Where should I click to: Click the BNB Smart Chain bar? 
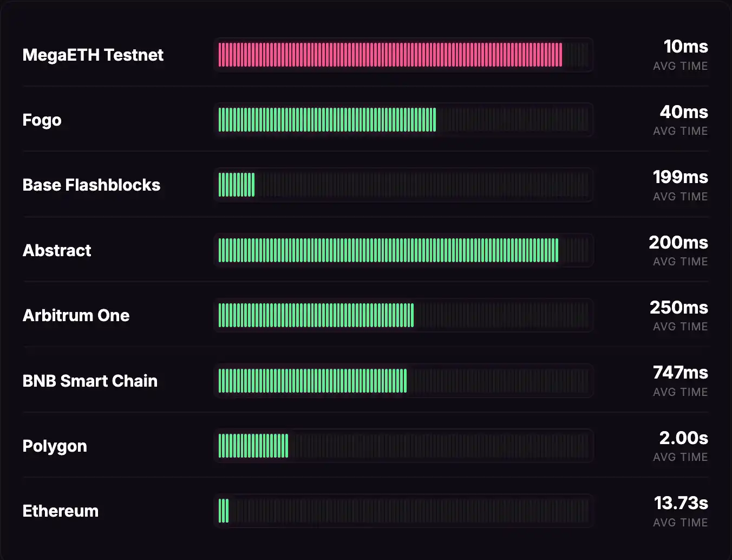(x=312, y=381)
